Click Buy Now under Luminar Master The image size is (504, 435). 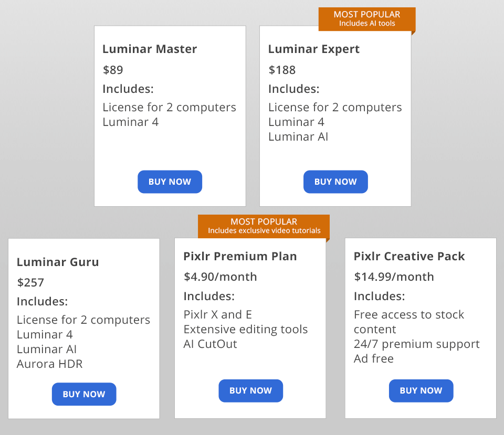pos(170,182)
